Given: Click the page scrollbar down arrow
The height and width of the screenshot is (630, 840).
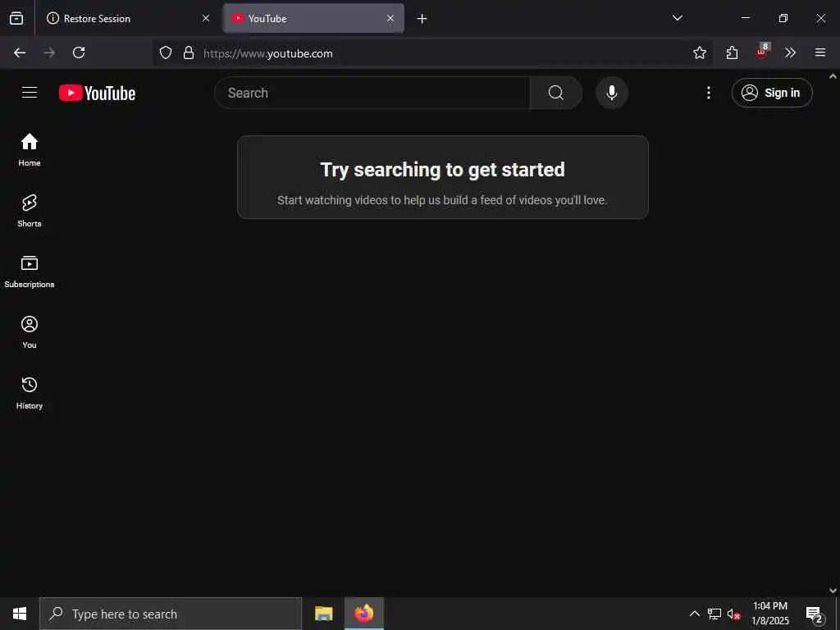Looking at the screenshot, I should (833, 591).
